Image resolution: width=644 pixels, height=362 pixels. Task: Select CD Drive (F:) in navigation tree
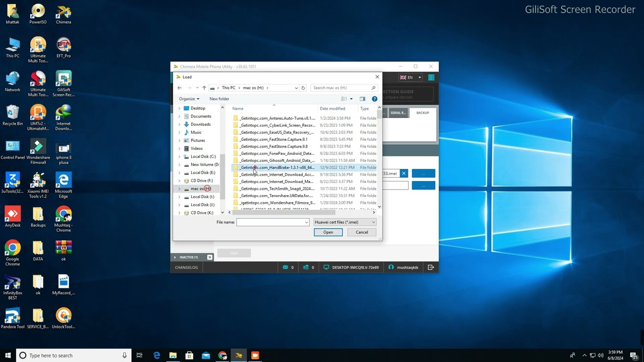202,180
